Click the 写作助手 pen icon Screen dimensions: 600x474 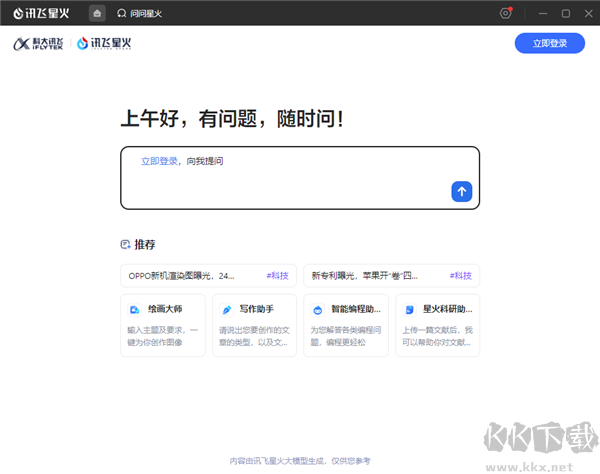pyautogui.click(x=227, y=309)
